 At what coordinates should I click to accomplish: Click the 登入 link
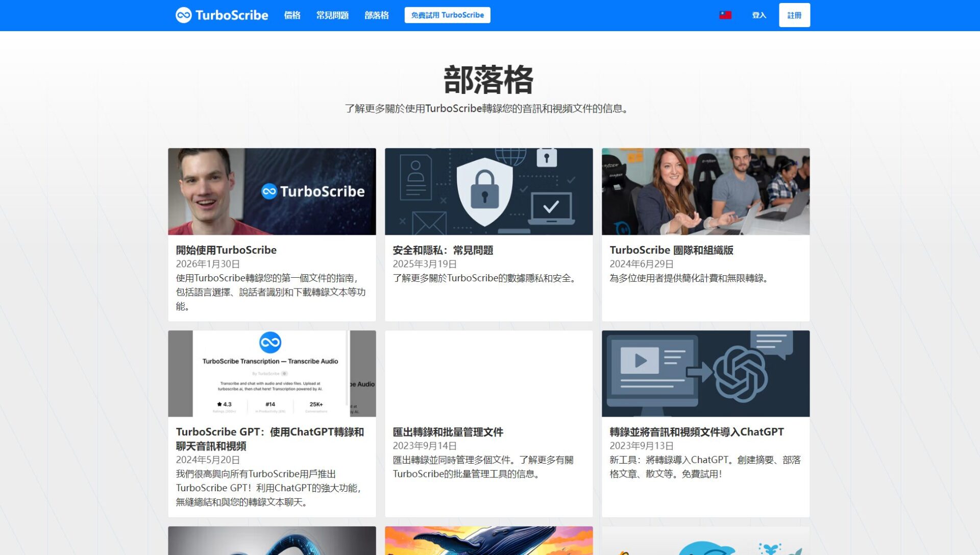coord(759,15)
